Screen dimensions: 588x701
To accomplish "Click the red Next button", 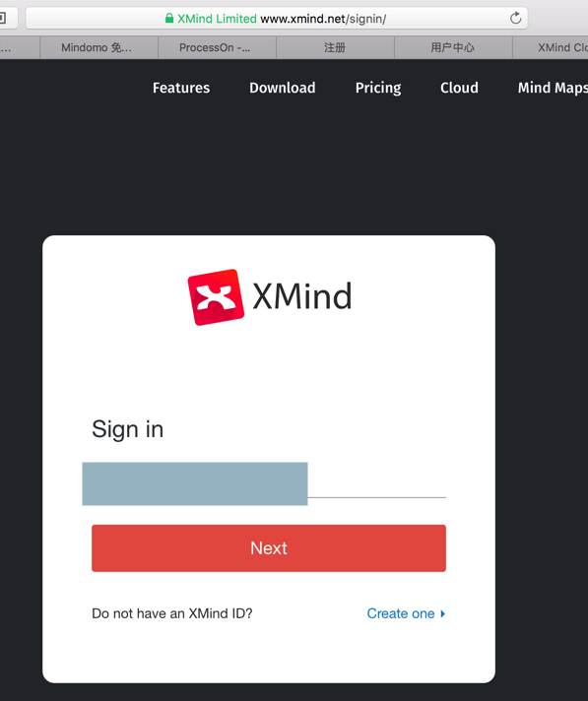I will 269,548.
